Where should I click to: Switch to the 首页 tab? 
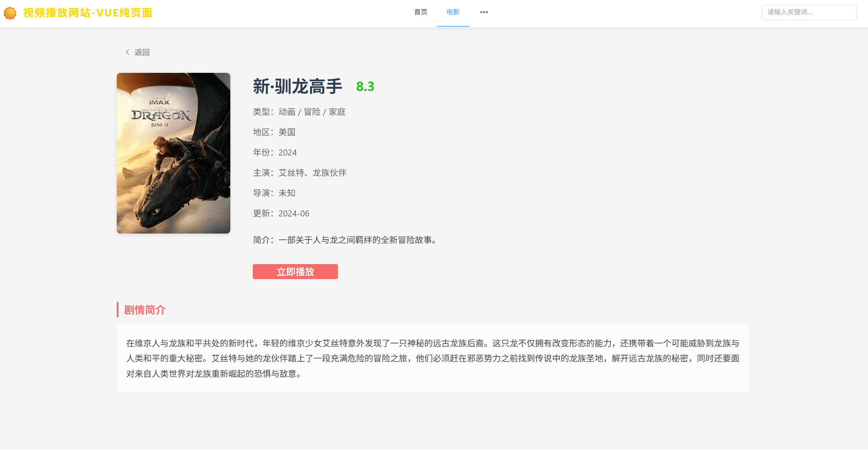coord(421,12)
